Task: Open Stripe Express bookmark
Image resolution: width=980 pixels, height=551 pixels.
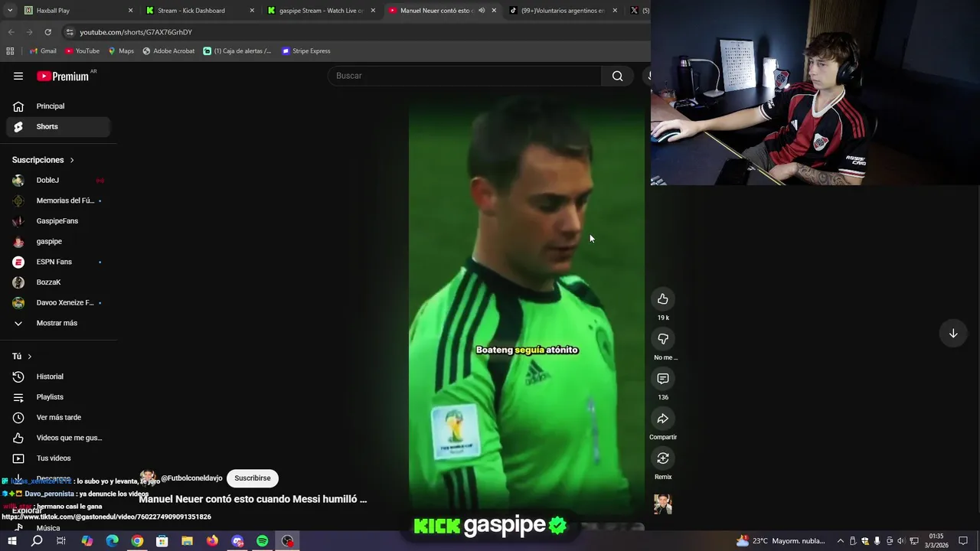Action: (305, 51)
